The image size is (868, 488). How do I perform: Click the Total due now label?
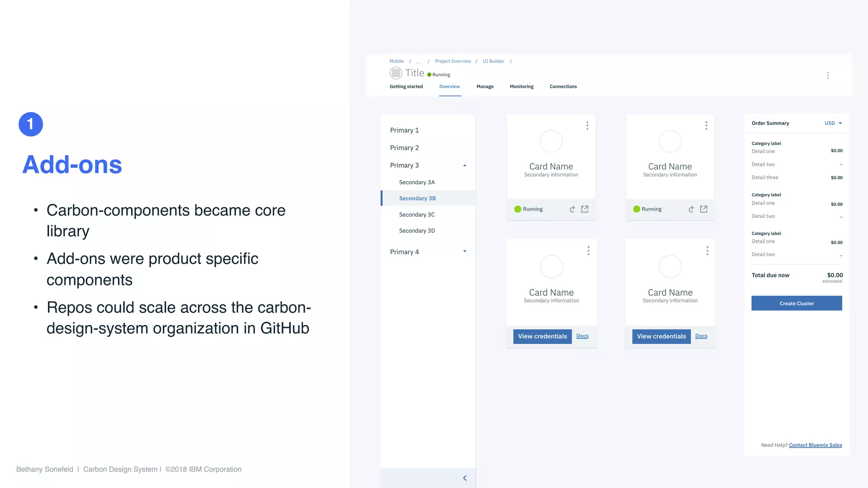771,275
